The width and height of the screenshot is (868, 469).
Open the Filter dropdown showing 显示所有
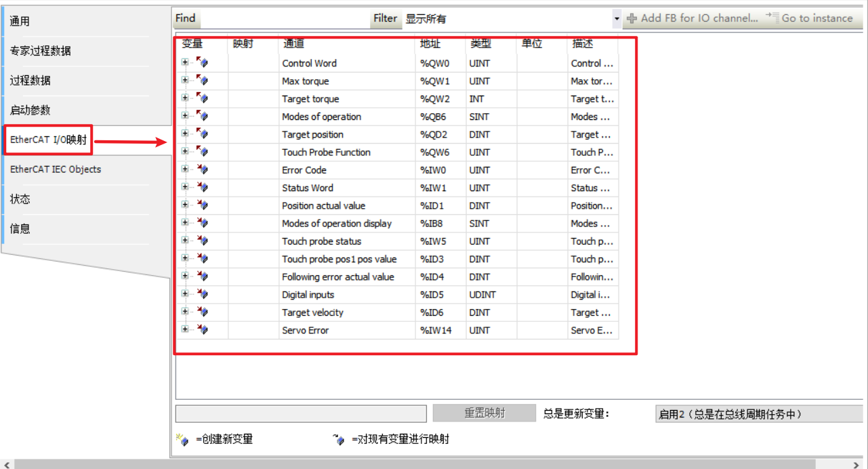pyautogui.click(x=617, y=19)
